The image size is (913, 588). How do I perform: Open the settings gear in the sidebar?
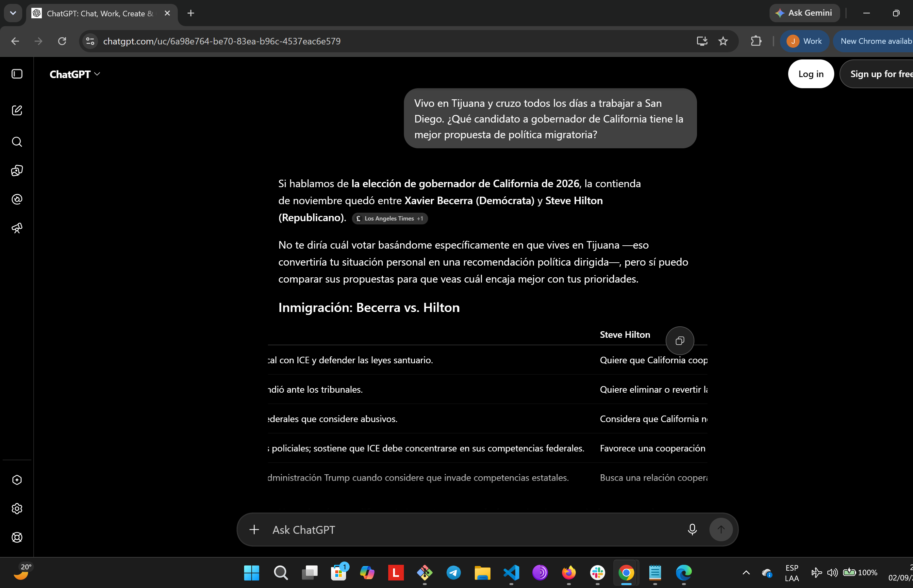pos(17,509)
